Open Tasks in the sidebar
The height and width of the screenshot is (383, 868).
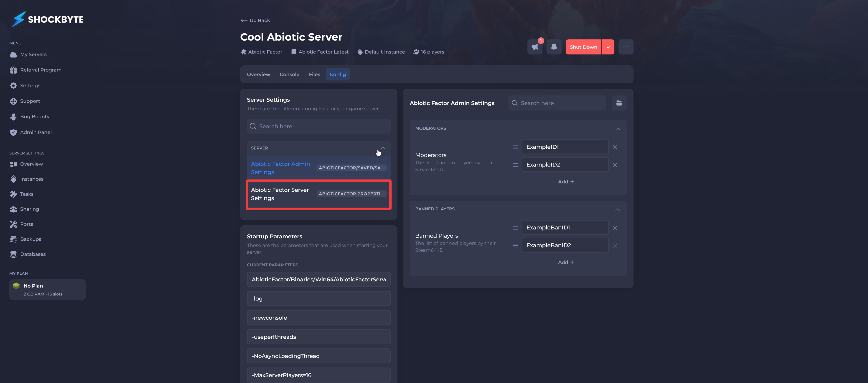tap(22, 194)
